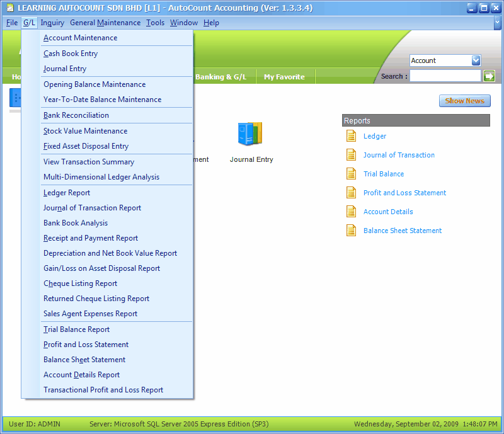The height and width of the screenshot is (434, 504).
Task: Open the Tools menu
Action: click(x=155, y=23)
